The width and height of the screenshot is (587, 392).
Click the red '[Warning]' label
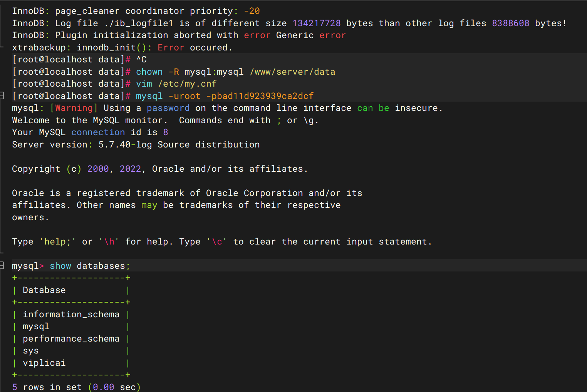point(74,108)
